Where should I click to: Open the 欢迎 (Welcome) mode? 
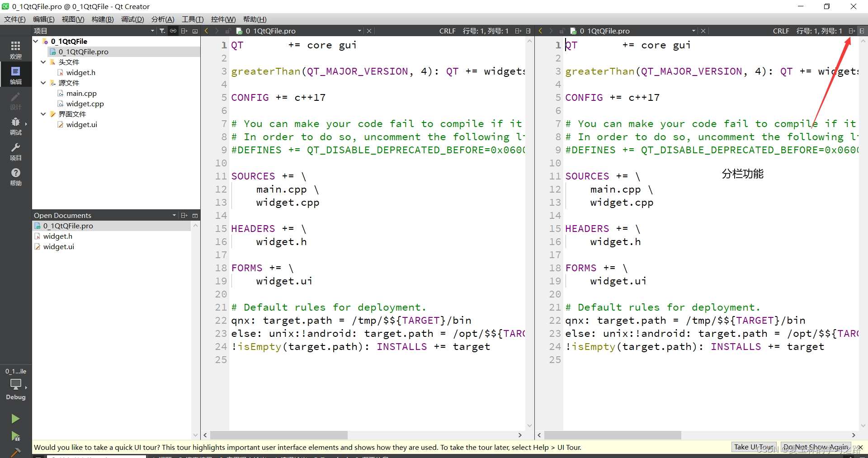16,50
